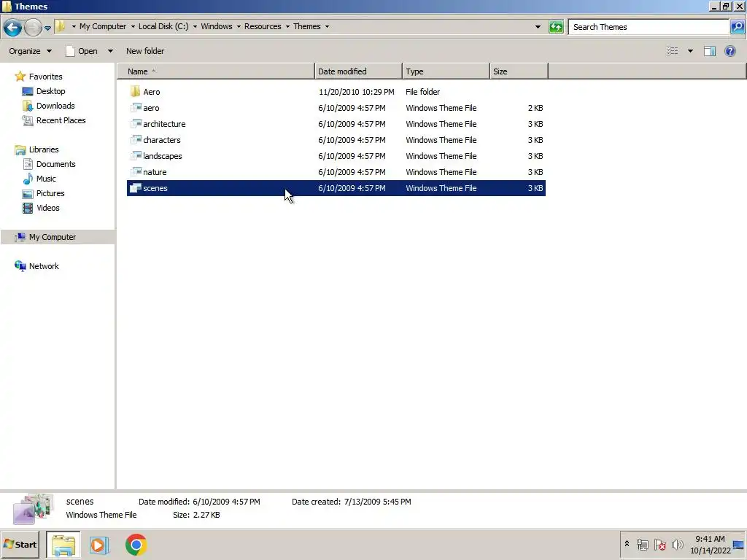This screenshot has height=560, width=747.
Task: Toggle the preview pane icon
Action: [x=709, y=51]
